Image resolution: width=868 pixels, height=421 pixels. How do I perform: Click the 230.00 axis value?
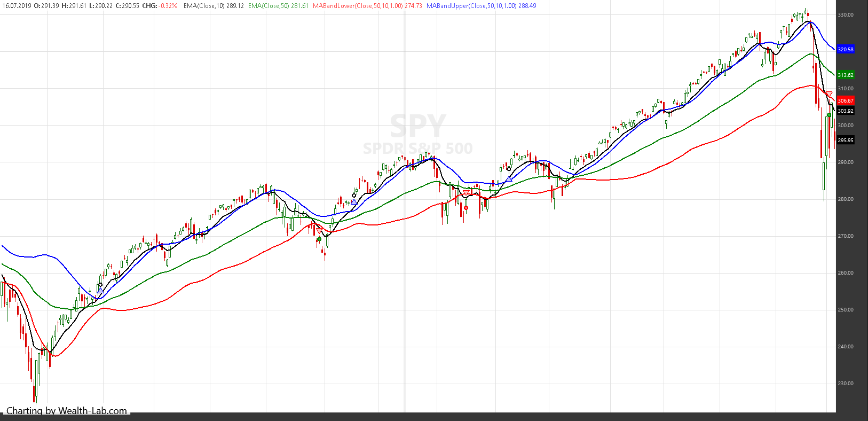(x=846, y=384)
